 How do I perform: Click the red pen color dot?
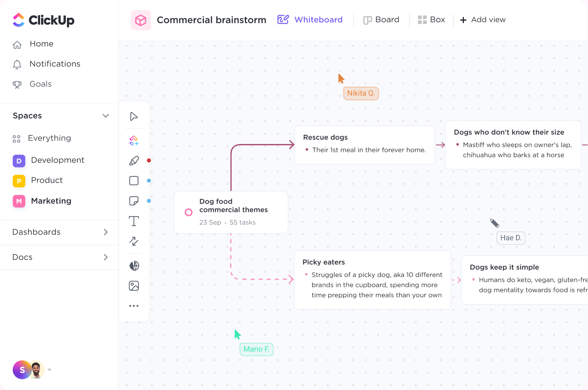[149, 161]
